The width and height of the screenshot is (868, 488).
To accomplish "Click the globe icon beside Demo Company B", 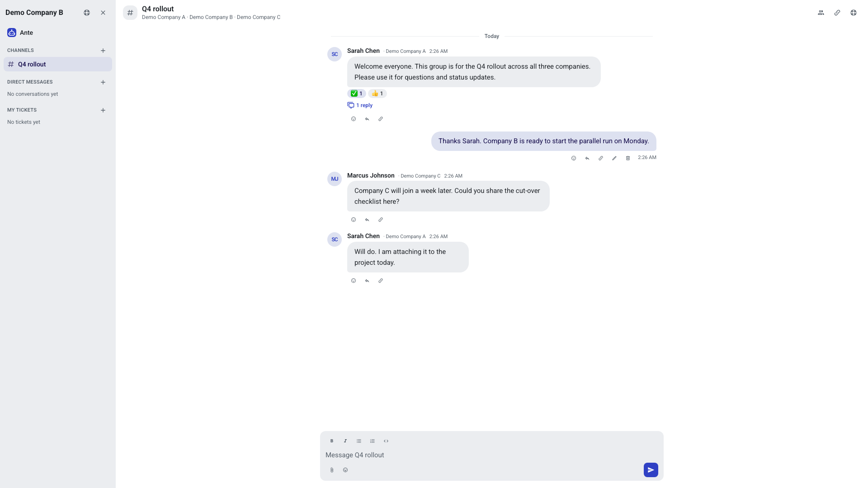I will point(87,13).
